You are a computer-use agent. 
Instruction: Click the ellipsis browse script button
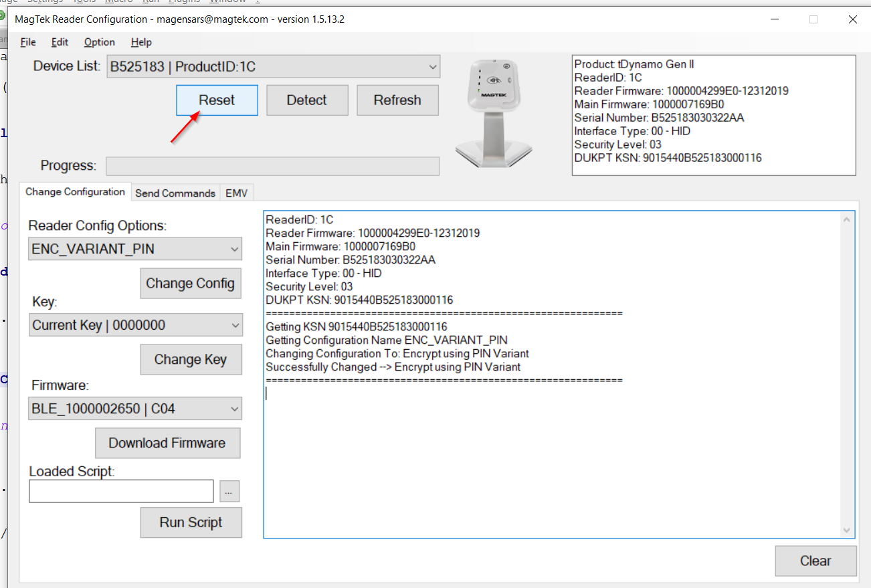tap(229, 492)
